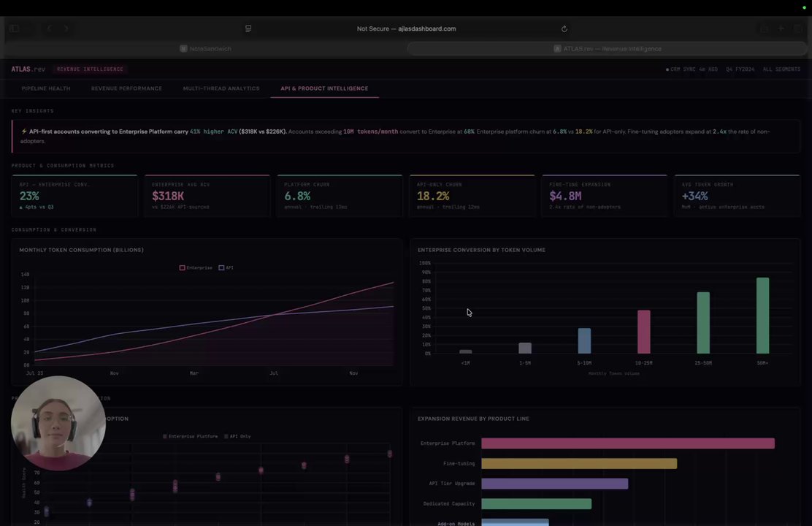Open the Multi-Thread Analytics tab
Screen dimensions: 812x526
[221, 88]
